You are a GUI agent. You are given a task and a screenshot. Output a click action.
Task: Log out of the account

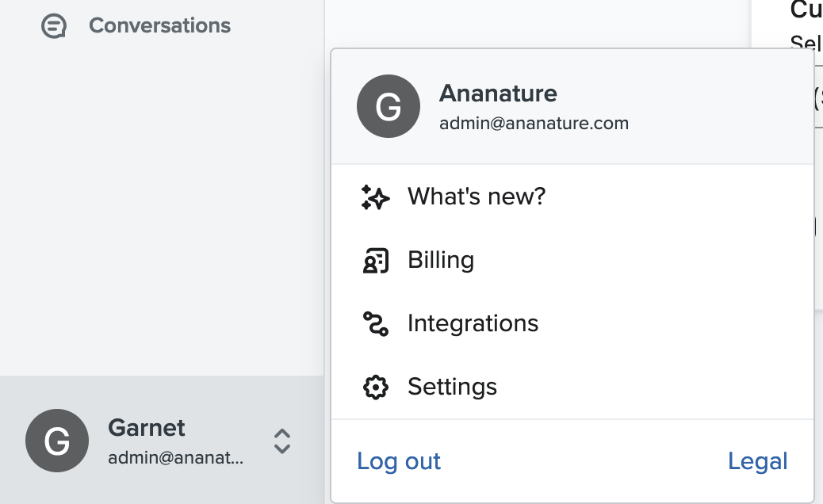pos(399,461)
